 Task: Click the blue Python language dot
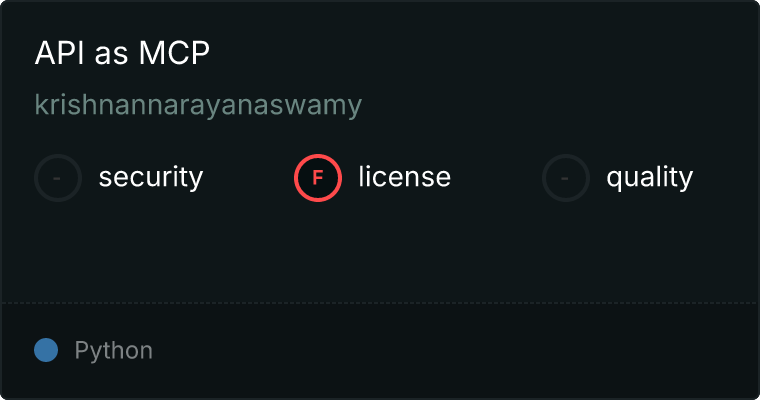pos(46,350)
